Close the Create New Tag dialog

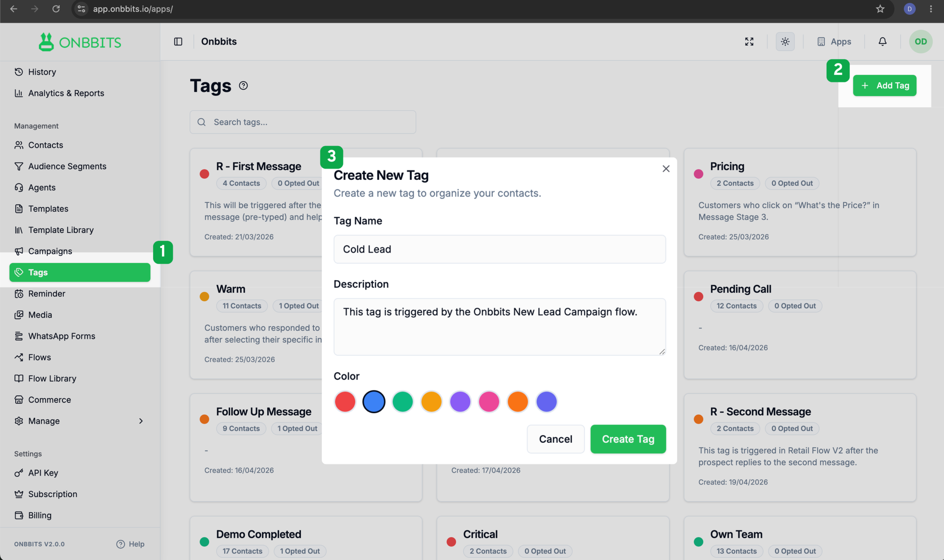point(666,169)
